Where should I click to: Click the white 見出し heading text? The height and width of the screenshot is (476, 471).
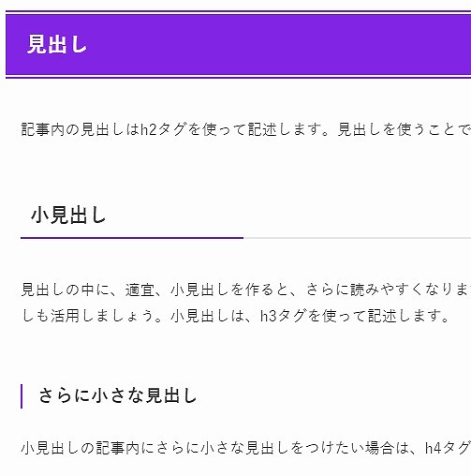tap(57, 44)
